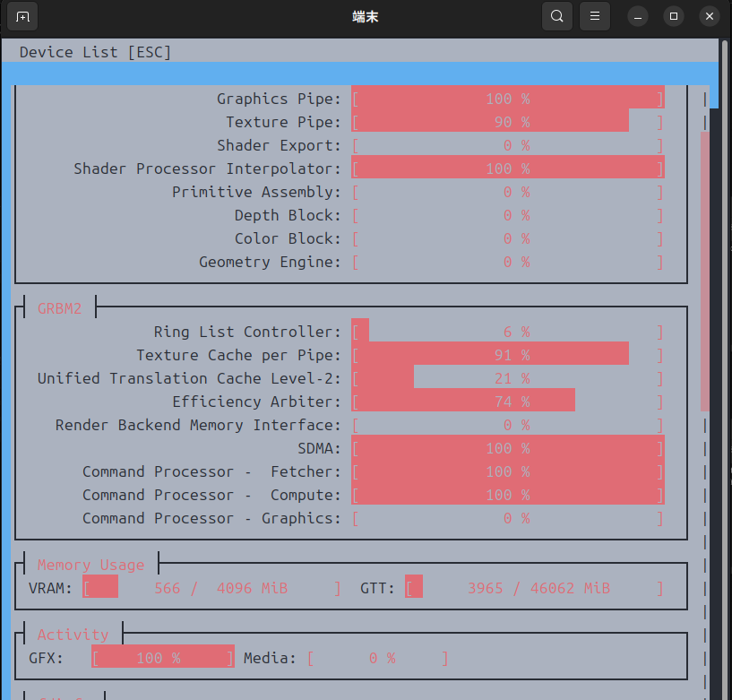Open a new terminal tab
The width and height of the screenshot is (732, 700).
(x=23, y=16)
